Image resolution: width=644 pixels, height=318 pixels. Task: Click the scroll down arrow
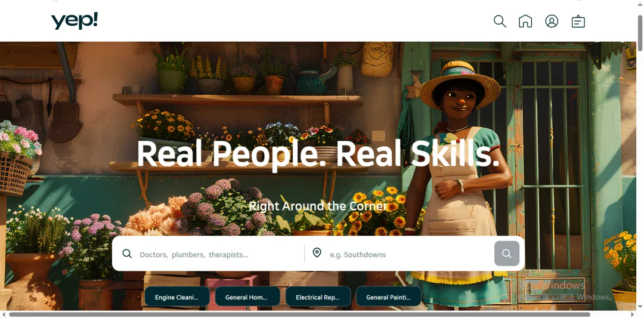[640, 307]
